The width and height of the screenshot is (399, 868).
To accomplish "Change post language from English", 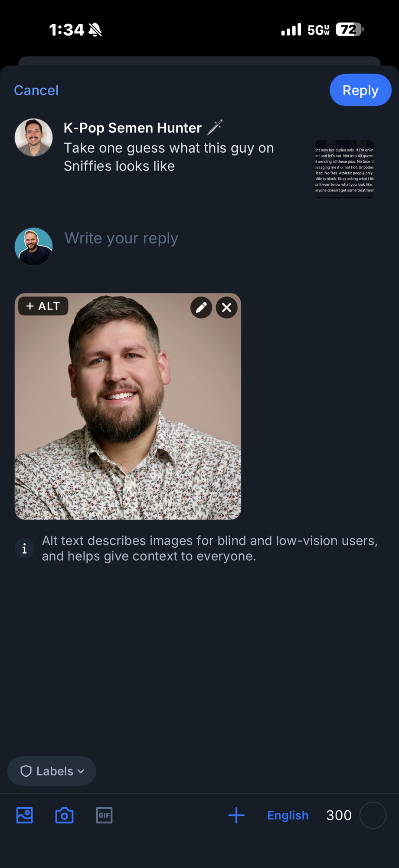I will pos(288,815).
